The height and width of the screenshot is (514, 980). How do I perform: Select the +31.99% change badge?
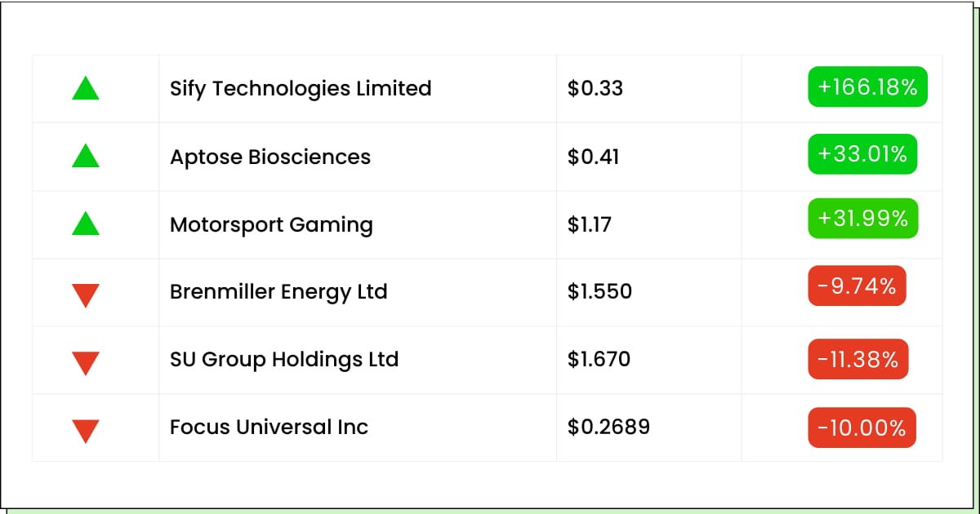click(863, 218)
